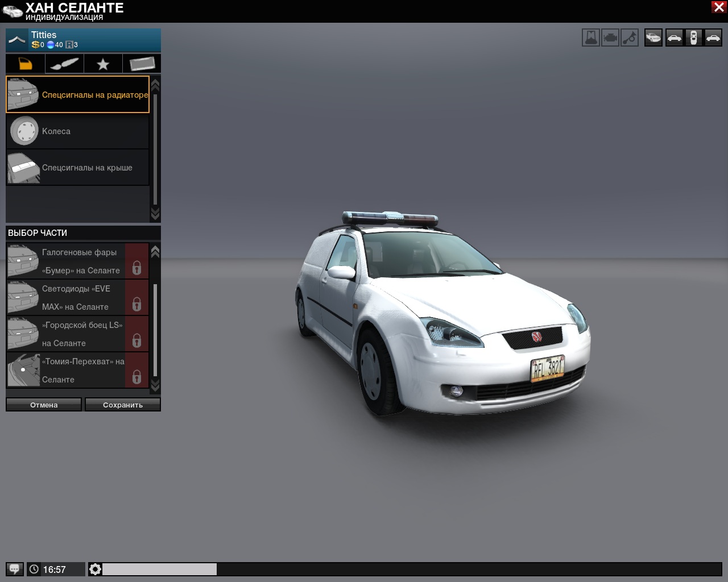Screen dimensions: 728x582
Task: Switch to the top-down car view
Action: tap(693, 38)
